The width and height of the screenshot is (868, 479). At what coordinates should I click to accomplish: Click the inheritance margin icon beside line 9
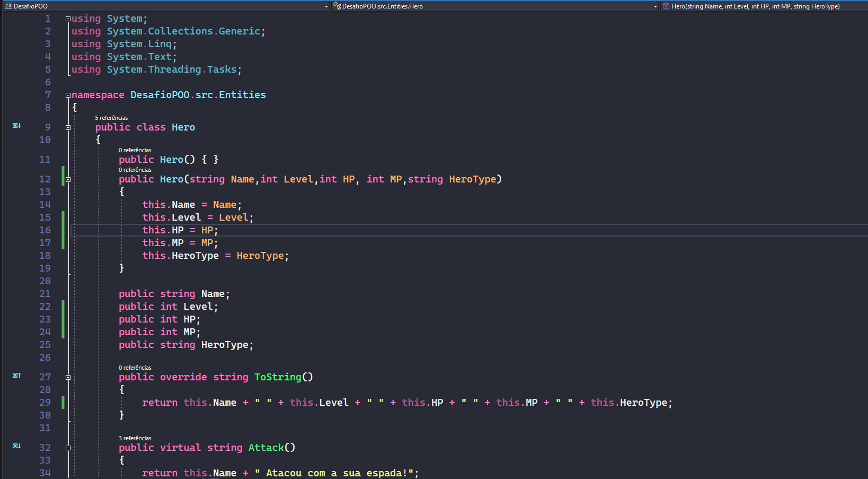(x=16, y=126)
